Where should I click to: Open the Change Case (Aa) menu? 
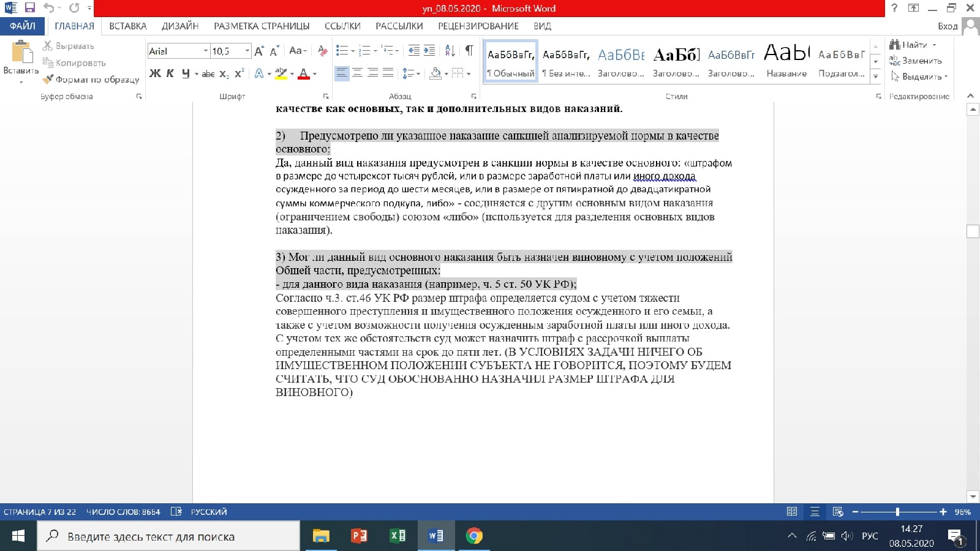[x=297, y=51]
